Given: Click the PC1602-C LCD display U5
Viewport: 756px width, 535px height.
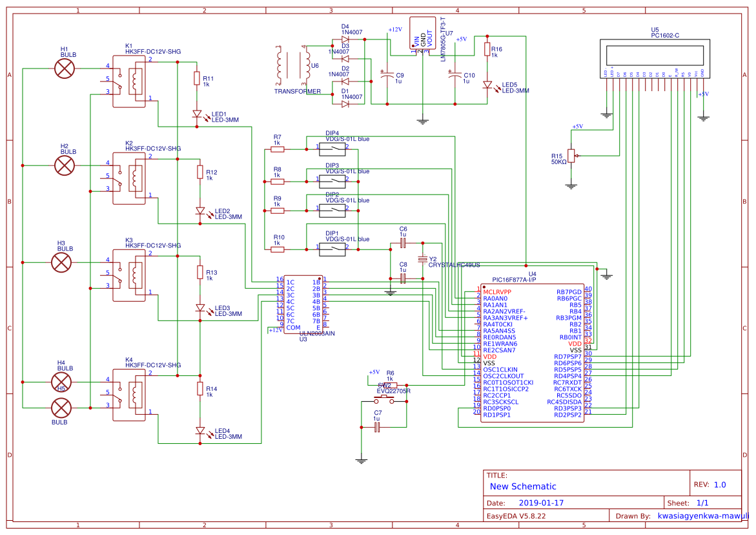Looking at the screenshot, I should point(655,58).
